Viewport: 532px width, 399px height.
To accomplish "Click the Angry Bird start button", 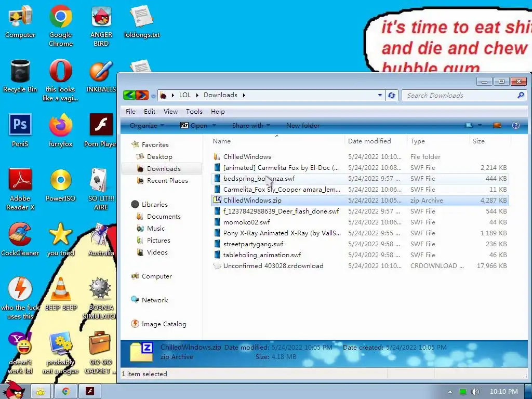I will 14,390.
